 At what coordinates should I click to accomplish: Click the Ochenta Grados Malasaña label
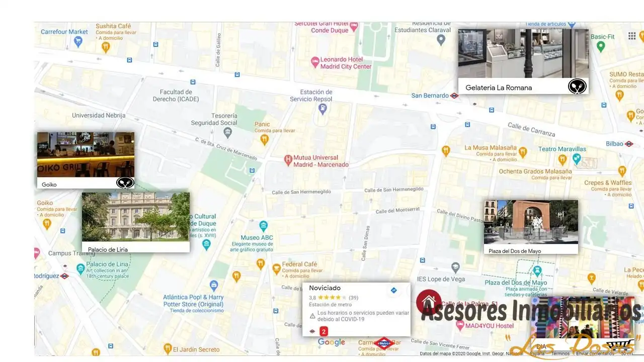535,171
